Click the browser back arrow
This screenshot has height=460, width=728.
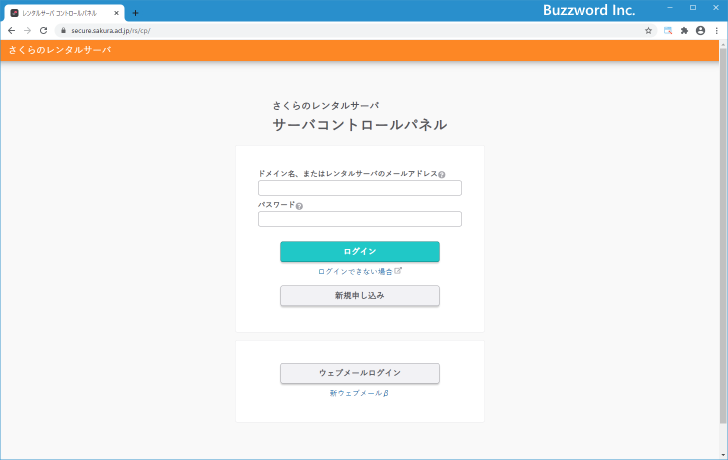coord(12,31)
